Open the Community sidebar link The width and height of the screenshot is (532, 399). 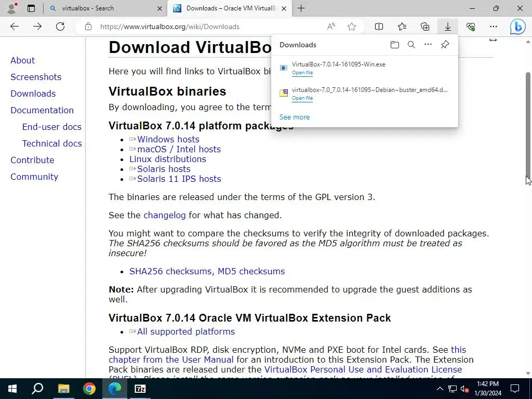pyautogui.click(x=34, y=177)
